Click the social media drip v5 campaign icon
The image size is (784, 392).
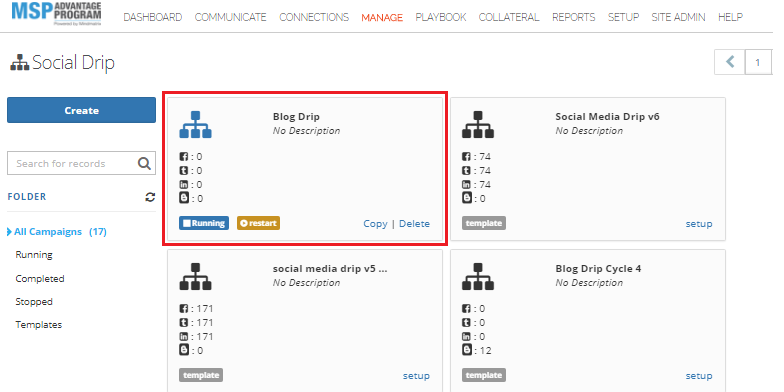(196, 276)
